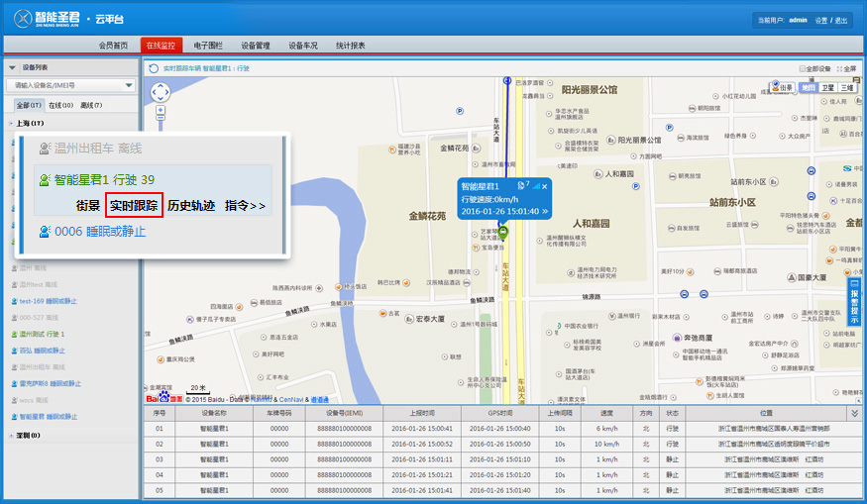Click the 退出 logout link
Screen dimensions: 867x504
(841, 20)
